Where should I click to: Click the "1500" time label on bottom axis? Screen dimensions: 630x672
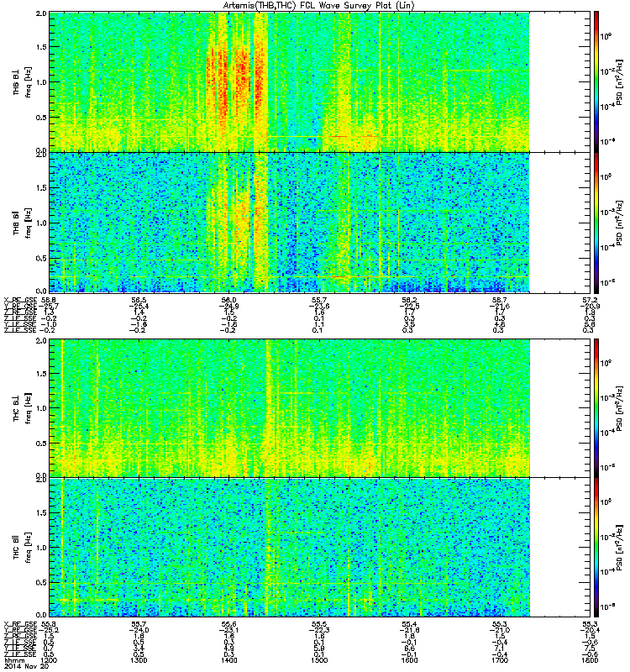pos(319,660)
